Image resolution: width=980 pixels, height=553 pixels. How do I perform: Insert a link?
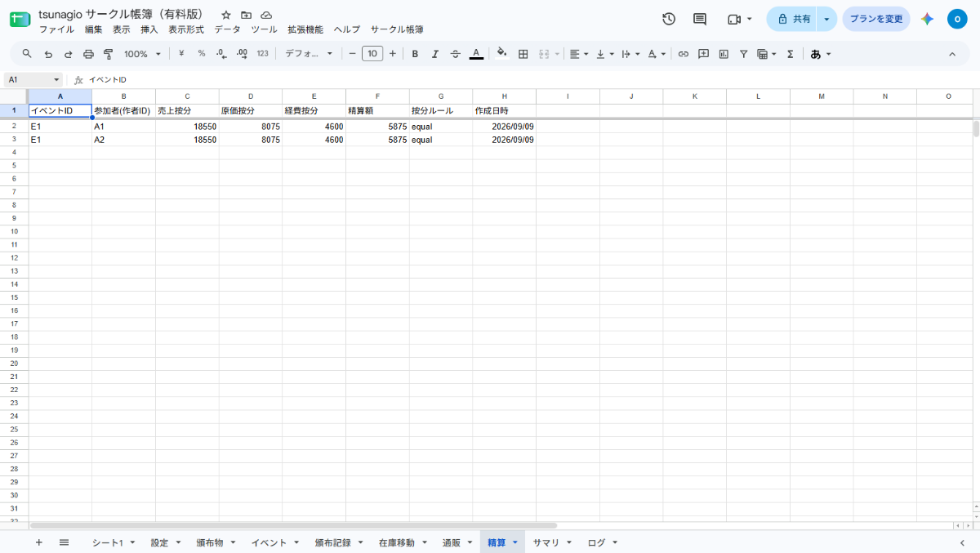click(683, 54)
